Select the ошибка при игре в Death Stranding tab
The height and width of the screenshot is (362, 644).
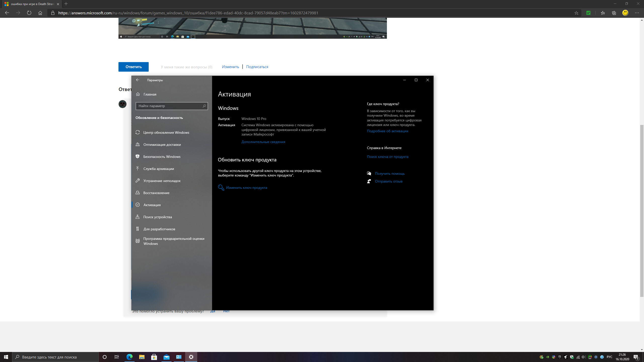coord(32,4)
